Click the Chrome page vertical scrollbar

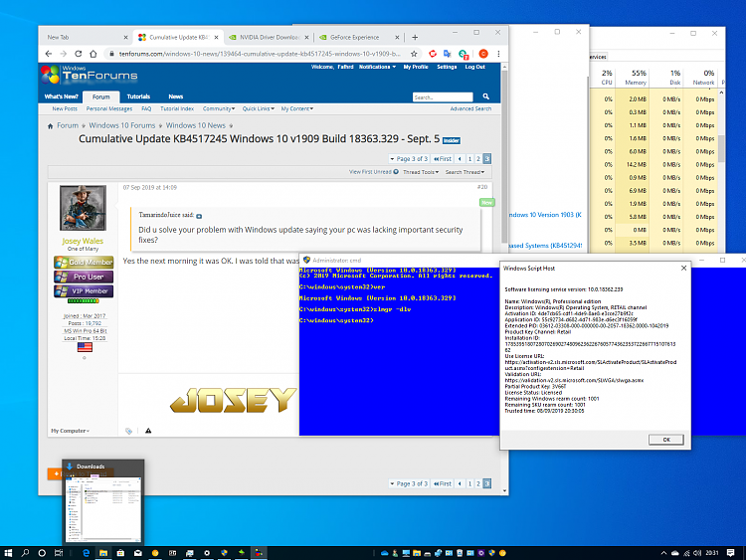point(504,157)
